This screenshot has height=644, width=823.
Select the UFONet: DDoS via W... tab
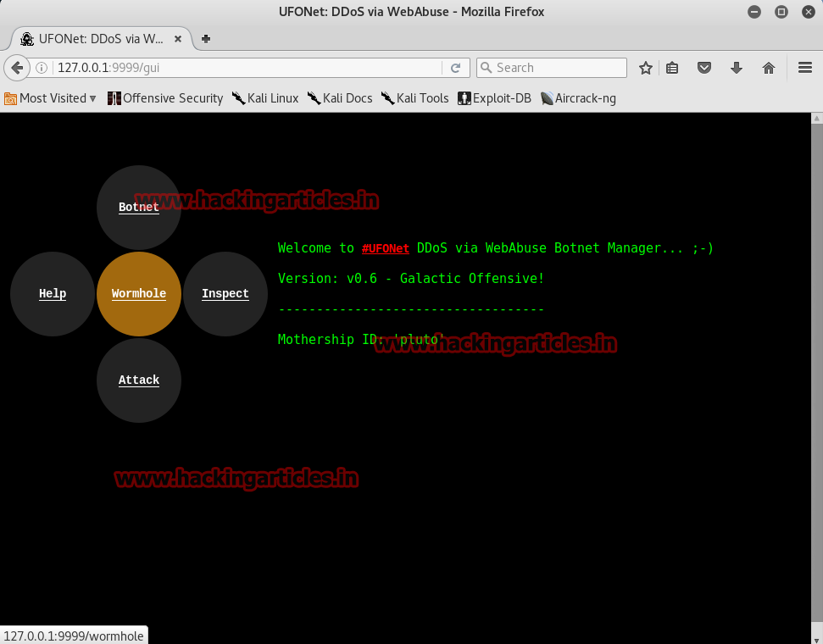click(x=100, y=39)
